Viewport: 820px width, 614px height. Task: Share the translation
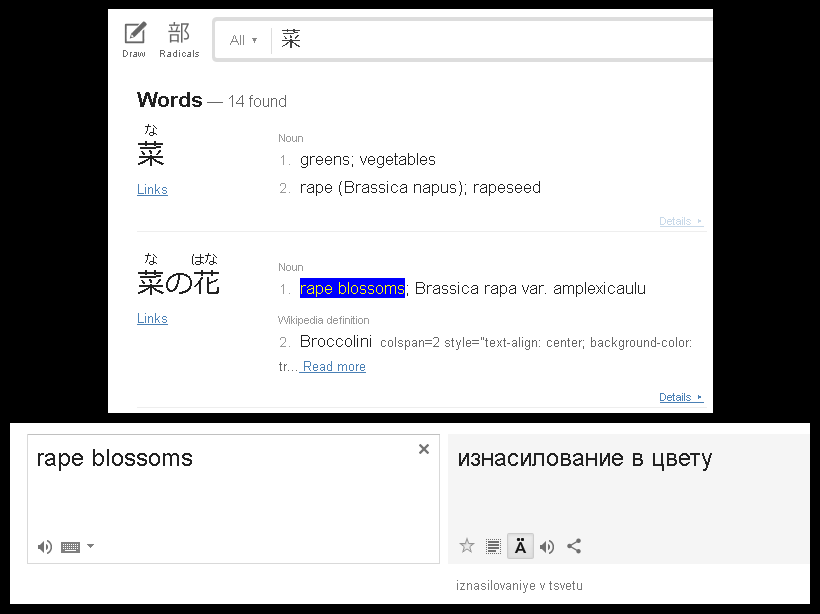point(574,547)
